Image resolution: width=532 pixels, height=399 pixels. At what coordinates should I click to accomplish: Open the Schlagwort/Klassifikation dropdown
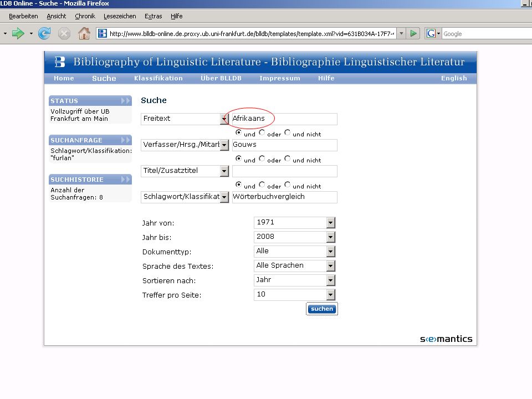pos(224,197)
